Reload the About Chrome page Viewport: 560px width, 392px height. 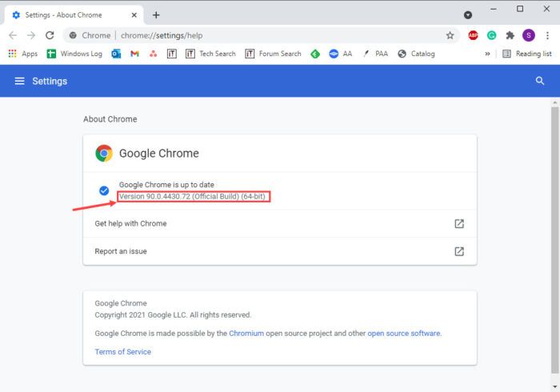click(50, 35)
